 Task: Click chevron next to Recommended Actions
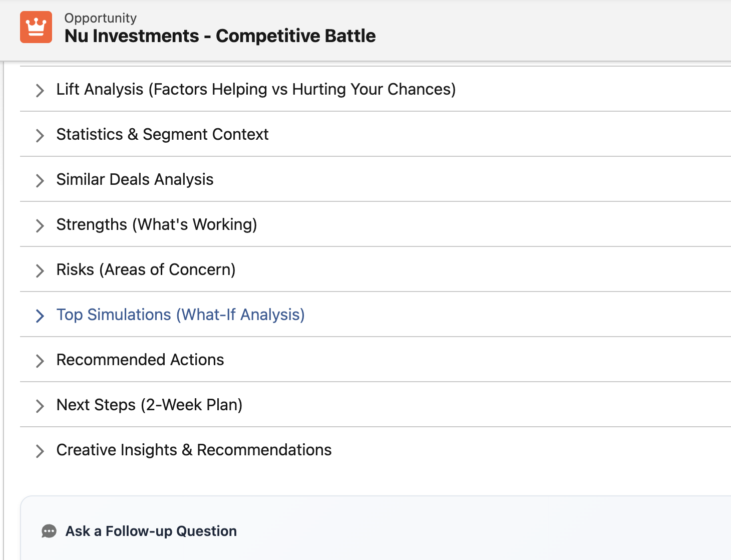(x=40, y=361)
